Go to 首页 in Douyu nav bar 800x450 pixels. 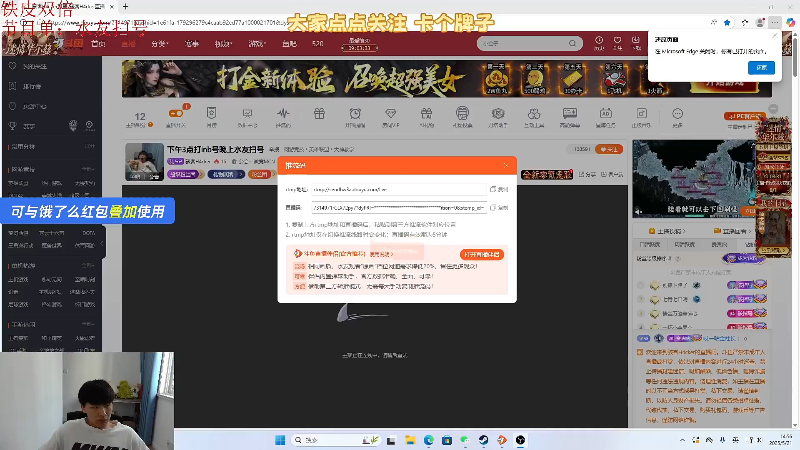click(98, 44)
